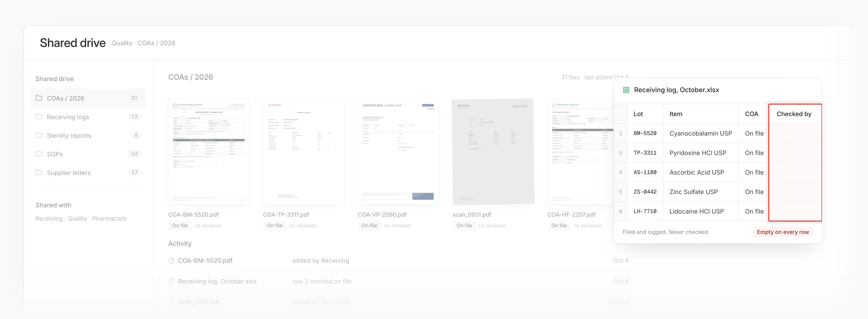Open Receiving log, October.xlsx in Activity list
This screenshot has height=319, width=868.
(217, 281)
